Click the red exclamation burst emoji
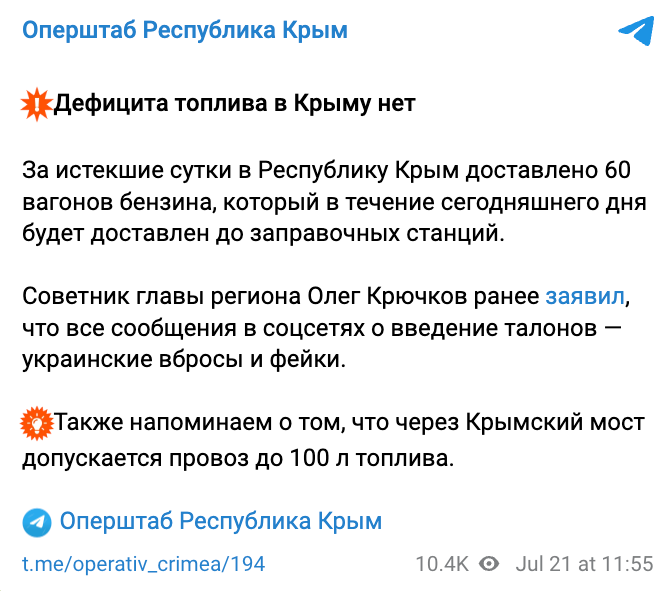This screenshot has height=591, width=668. point(37,104)
